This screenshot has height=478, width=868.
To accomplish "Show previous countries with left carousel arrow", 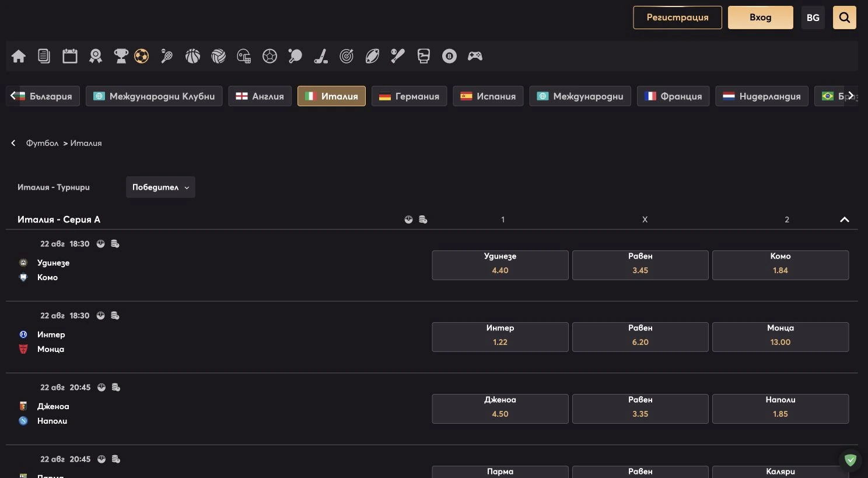I will click(x=13, y=96).
